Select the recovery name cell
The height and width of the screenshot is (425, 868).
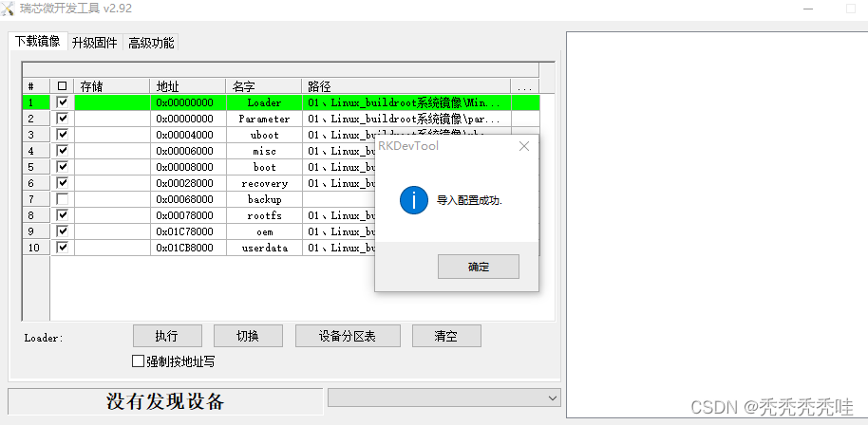click(264, 183)
